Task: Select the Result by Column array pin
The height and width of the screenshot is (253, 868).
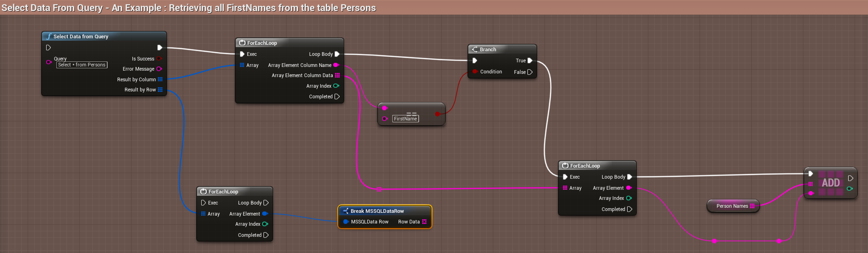Action: click(160, 79)
